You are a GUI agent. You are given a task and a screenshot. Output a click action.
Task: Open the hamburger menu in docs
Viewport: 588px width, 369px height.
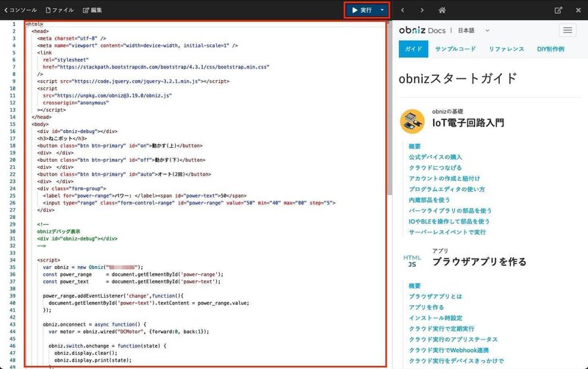coord(567,30)
